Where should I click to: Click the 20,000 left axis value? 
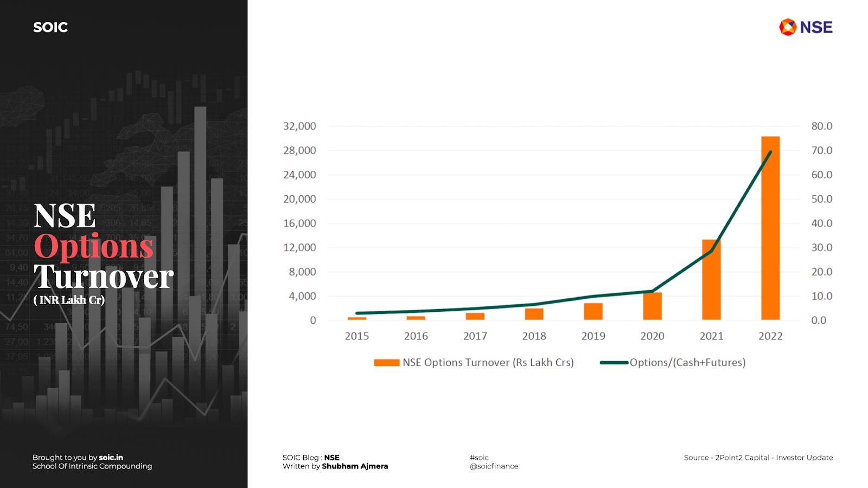(x=299, y=199)
